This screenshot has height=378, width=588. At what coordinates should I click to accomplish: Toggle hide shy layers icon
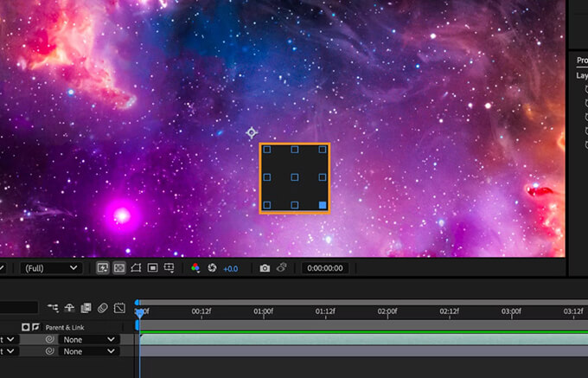[x=69, y=308]
